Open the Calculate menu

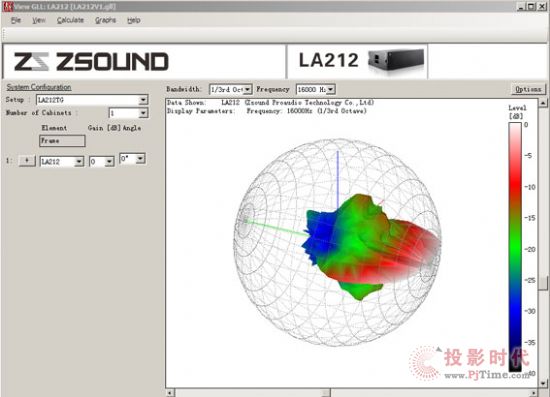(71, 20)
